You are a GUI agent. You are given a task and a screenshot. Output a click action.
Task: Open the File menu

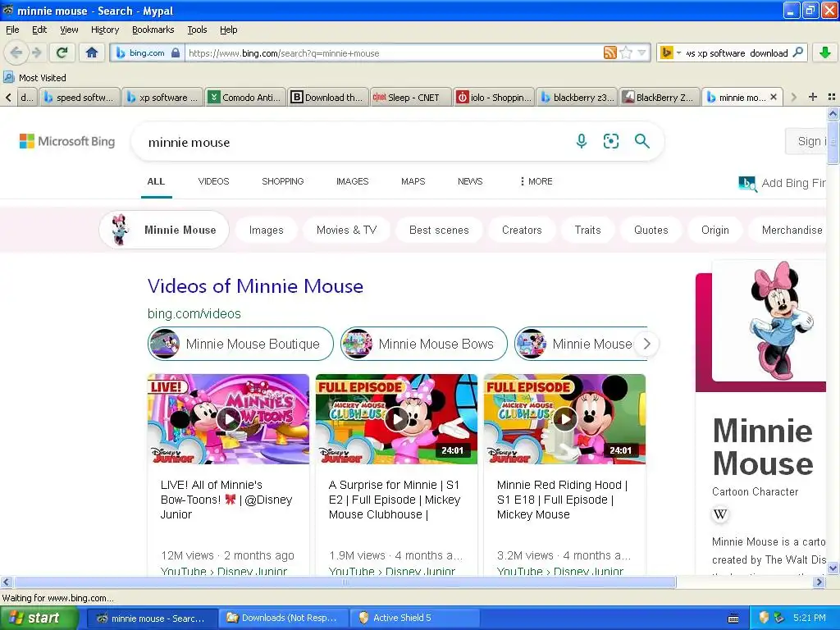pos(12,30)
